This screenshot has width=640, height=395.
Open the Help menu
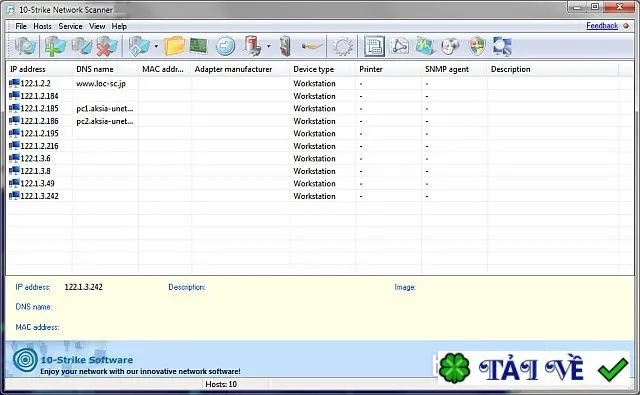119,26
